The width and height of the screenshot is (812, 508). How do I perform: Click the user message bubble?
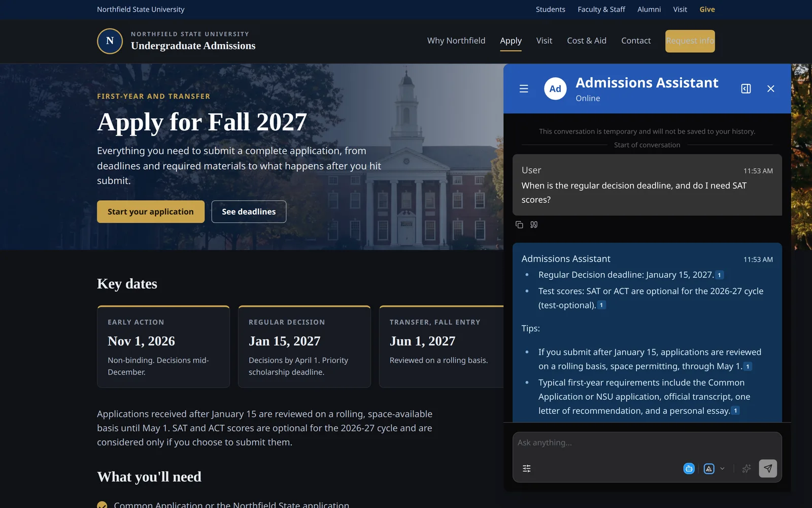647,185
